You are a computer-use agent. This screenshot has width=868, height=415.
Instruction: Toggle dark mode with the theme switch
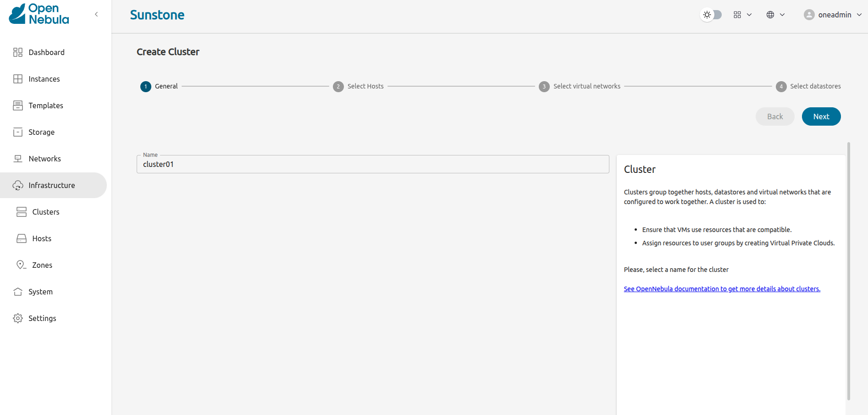711,15
